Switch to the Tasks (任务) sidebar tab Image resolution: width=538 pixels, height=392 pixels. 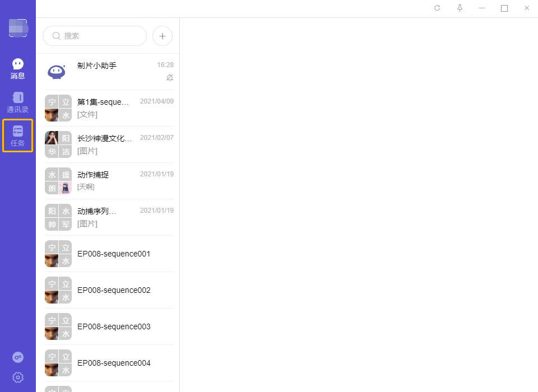coord(18,136)
